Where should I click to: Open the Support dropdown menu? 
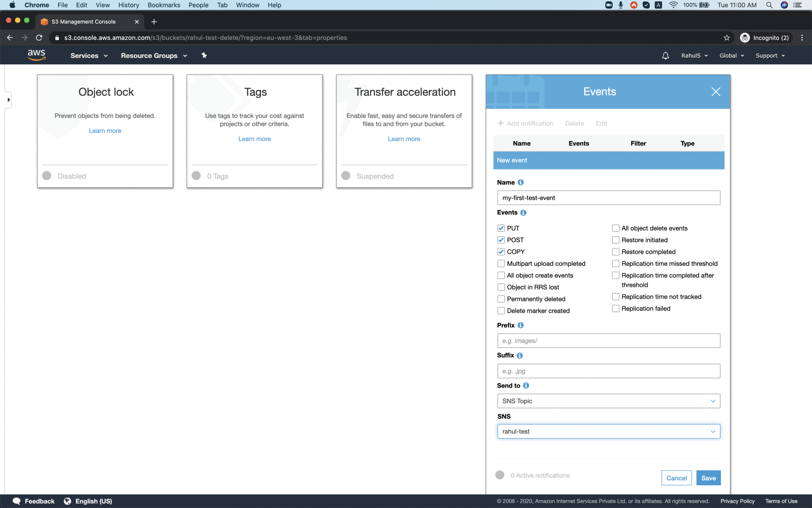[769, 56]
